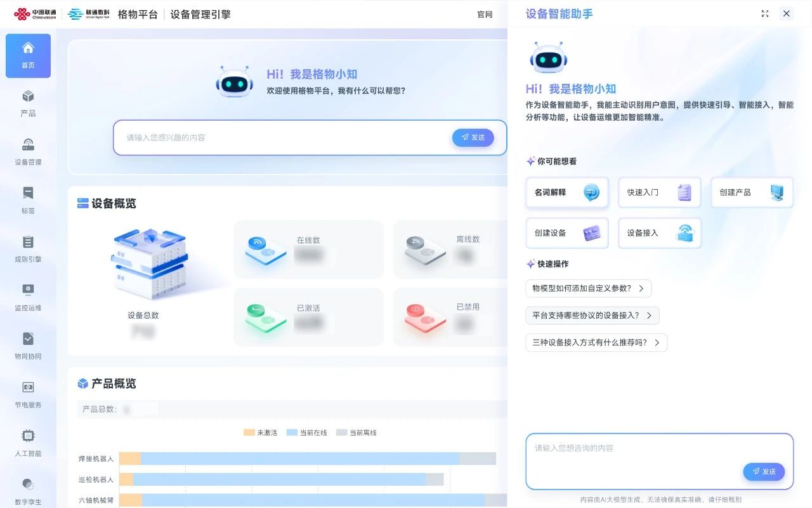Toggle 当前在线 legend series in chart
The height and width of the screenshot is (508, 812).
(306, 432)
